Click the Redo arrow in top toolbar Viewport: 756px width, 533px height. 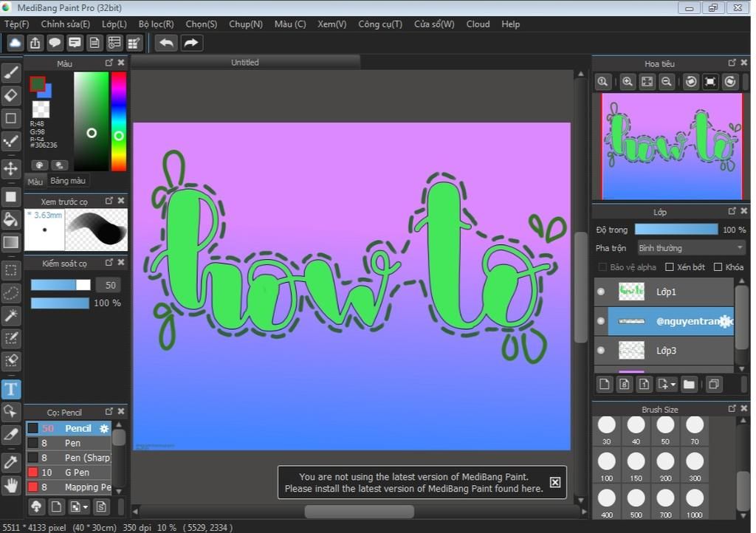[x=191, y=43]
